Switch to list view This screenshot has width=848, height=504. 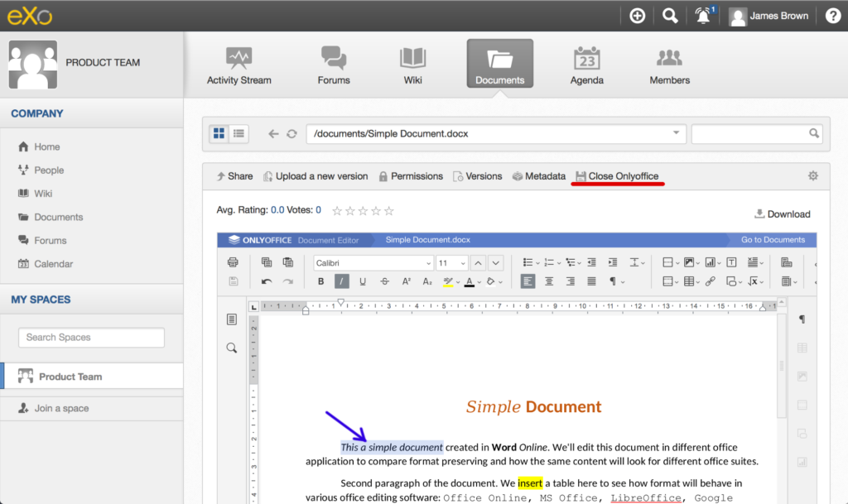238,133
